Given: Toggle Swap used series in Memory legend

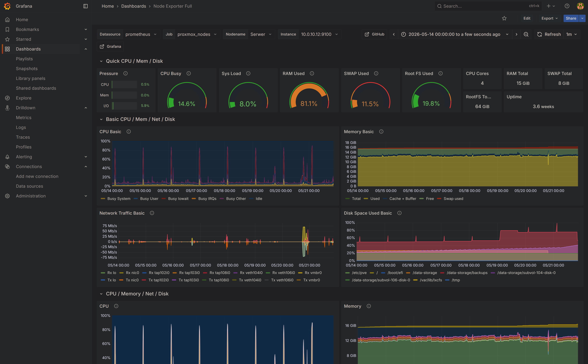Looking at the screenshot, I should 453,199.
